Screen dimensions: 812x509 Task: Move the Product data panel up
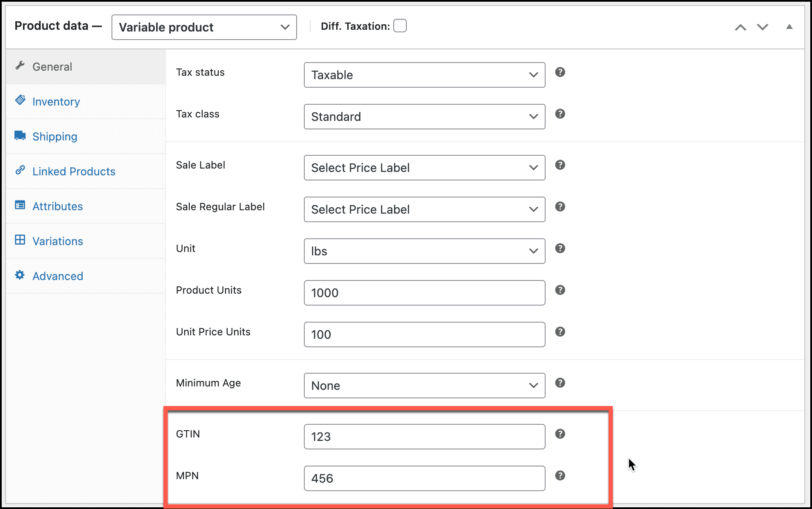[x=741, y=27]
